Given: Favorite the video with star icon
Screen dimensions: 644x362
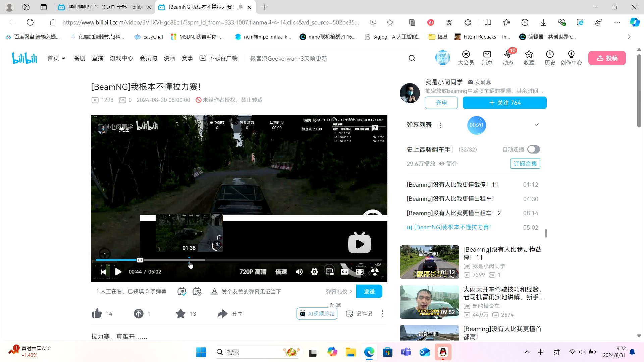Looking at the screenshot, I should point(180,313).
